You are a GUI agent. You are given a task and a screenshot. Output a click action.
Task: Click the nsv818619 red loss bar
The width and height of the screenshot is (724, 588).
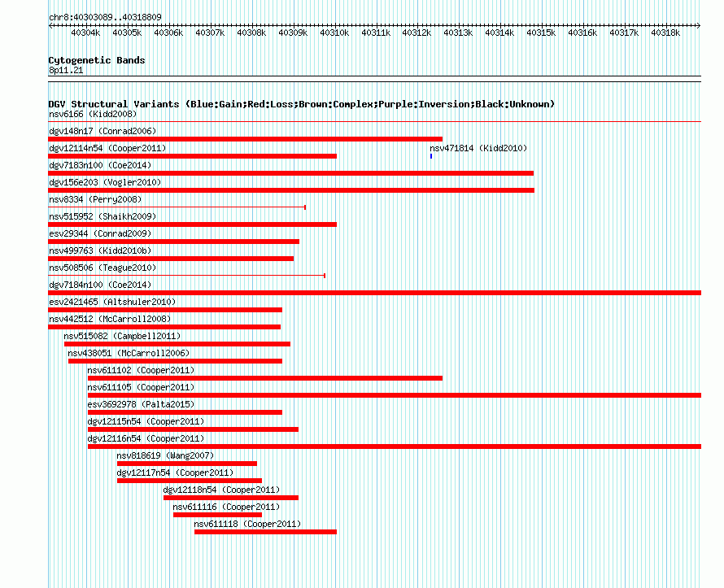[x=187, y=464]
